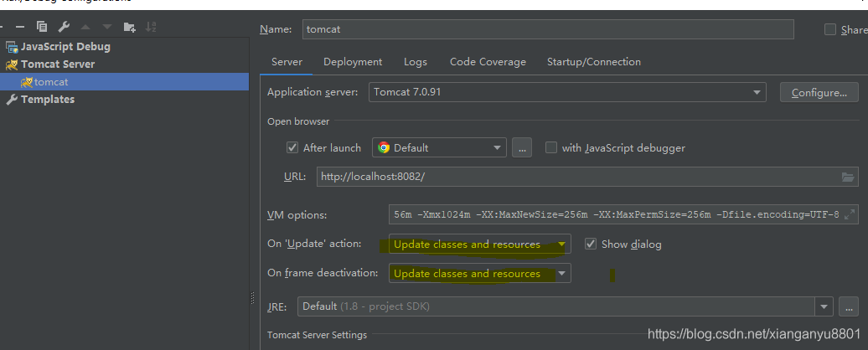Open JRE Default dropdown arrow

click(x=824, y=306)
